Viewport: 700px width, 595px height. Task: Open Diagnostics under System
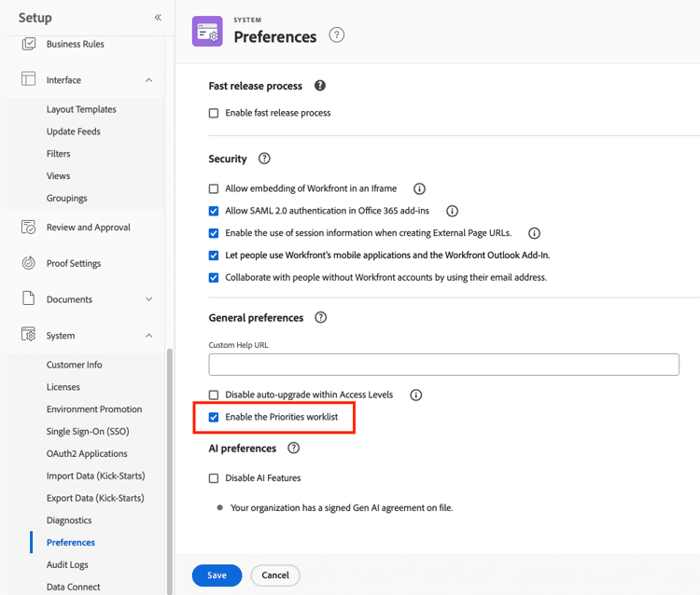pyautogui.click(x=69, y=520)
